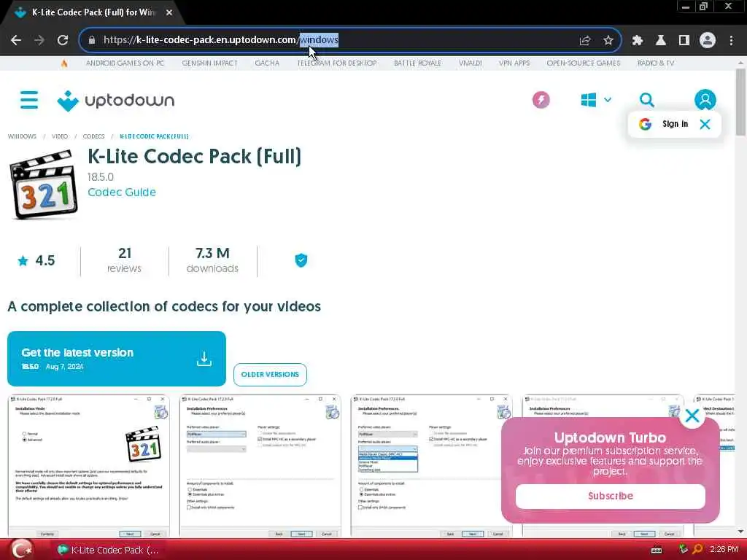Click the share page icon in address bar
747x560 pixels.
point(584,41)
